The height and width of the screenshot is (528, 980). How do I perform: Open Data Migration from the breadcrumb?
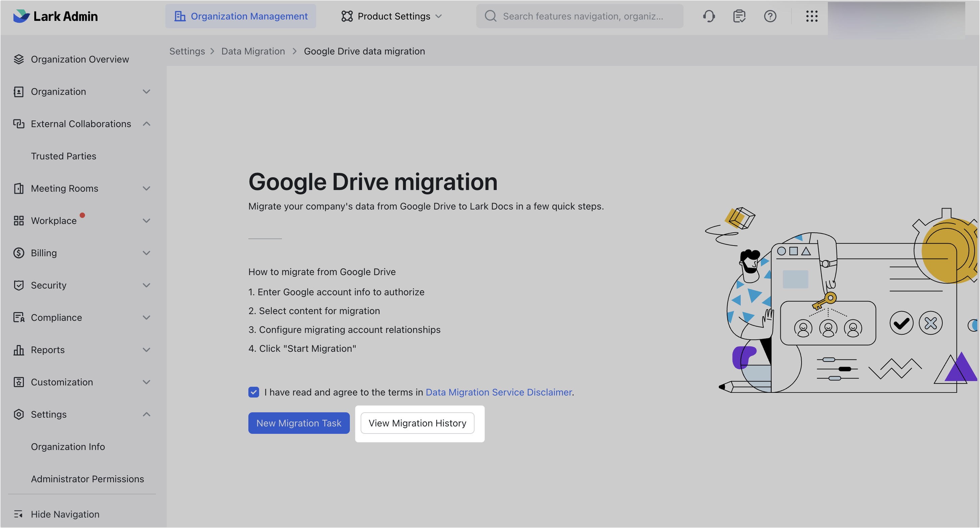tap(253, 51)
